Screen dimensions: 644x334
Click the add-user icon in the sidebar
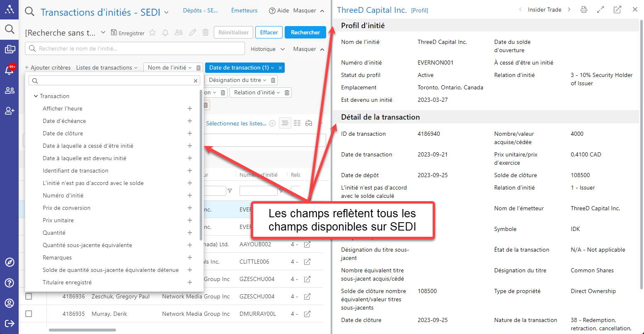point(10,111)
